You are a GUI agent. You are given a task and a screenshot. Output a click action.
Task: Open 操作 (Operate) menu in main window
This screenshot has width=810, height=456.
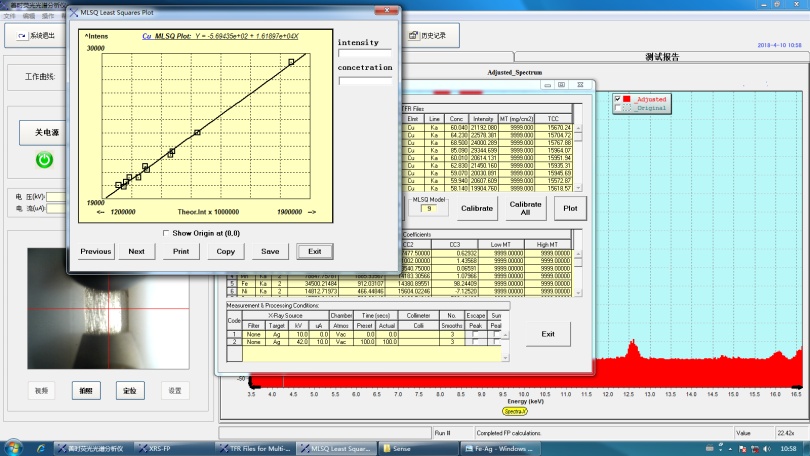(x=48, y=16)
